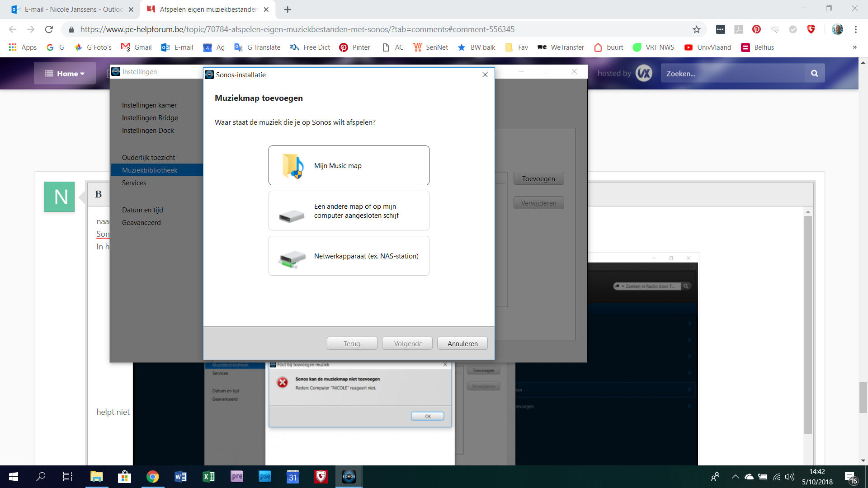Show hidden bookmarks overflow chevron

(854, 47)
